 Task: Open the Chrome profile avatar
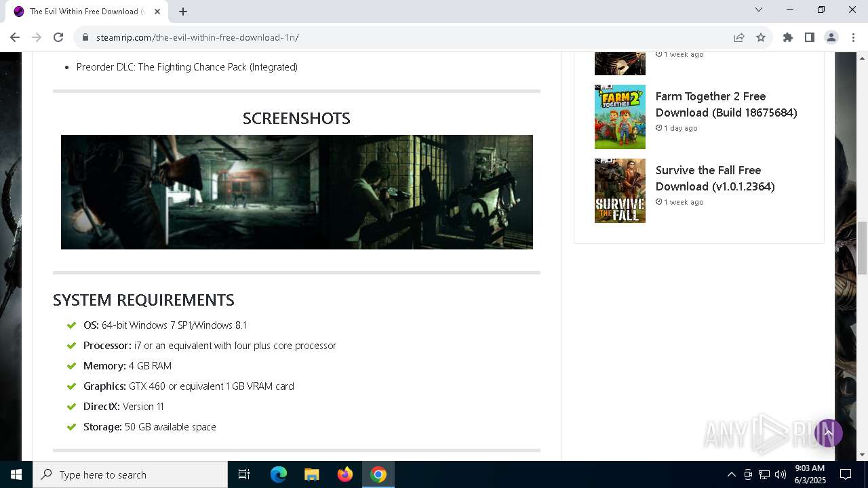click(831, 37)
